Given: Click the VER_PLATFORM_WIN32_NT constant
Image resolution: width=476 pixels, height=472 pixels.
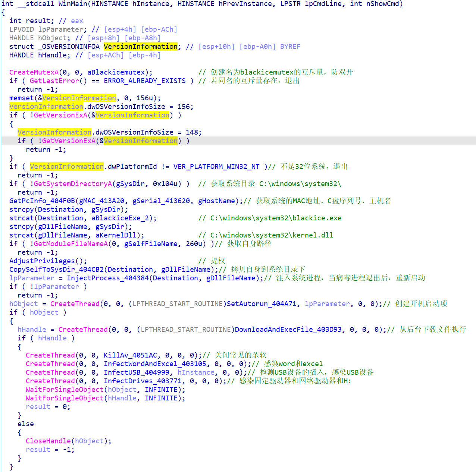Looking at the screenshot, I should [216, 167].
